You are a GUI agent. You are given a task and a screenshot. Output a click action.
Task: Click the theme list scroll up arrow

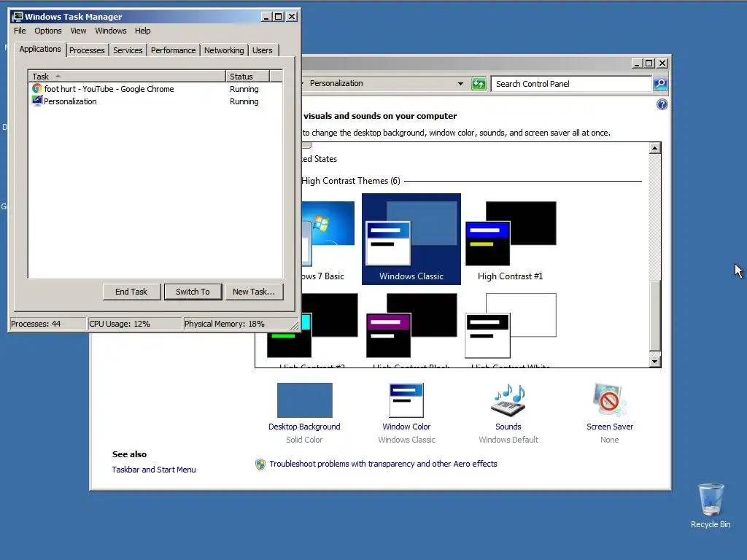654,148
